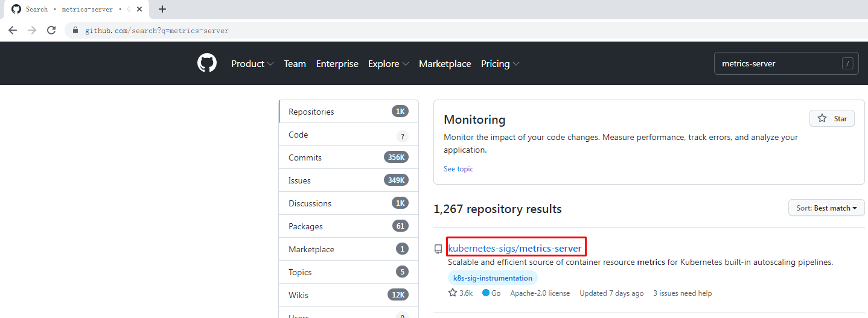Click the GitHub octocat logo in header
The height and width of the screenshot is (318, 868).
coord(207,63)
